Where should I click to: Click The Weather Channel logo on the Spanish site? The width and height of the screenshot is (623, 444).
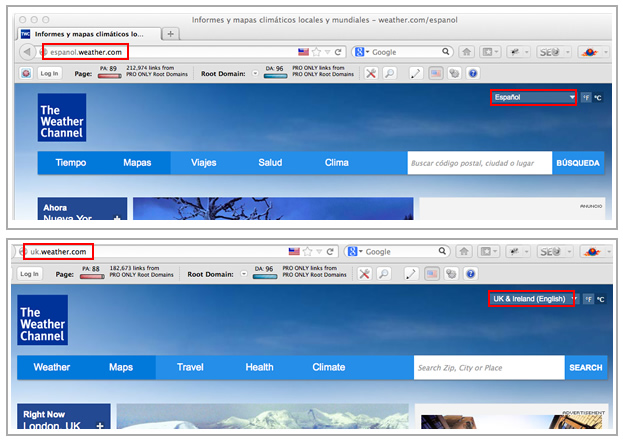click(x=62, y=118)
